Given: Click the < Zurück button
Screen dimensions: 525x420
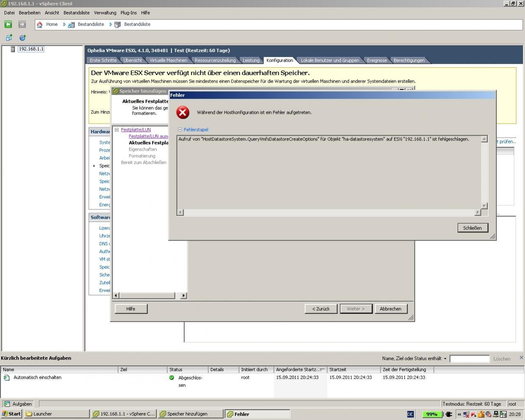Looking at the screenshot, I should point(321,309).
